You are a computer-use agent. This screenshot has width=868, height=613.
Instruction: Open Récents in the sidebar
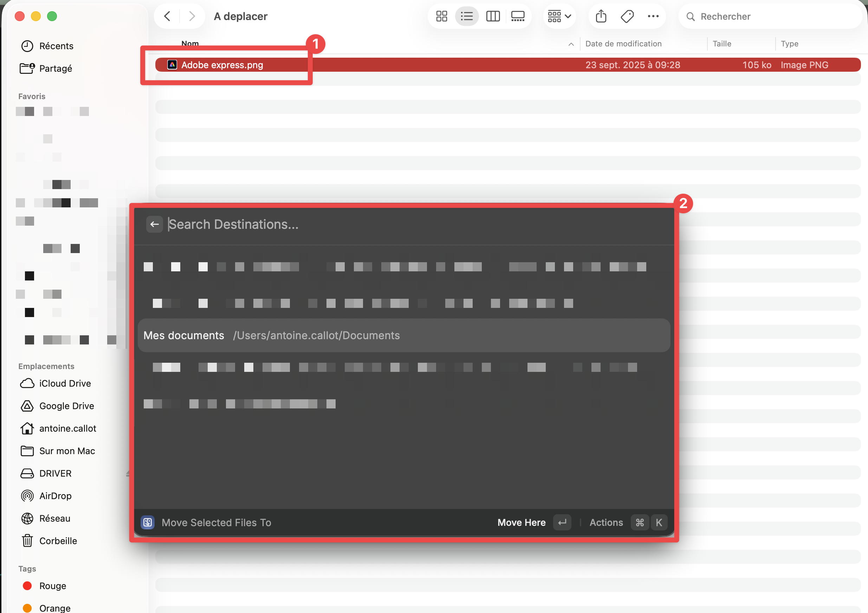[56, 46]
